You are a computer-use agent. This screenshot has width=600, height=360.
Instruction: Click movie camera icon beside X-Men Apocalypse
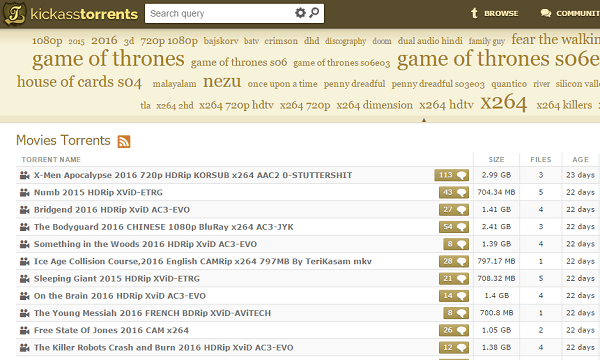24,175
